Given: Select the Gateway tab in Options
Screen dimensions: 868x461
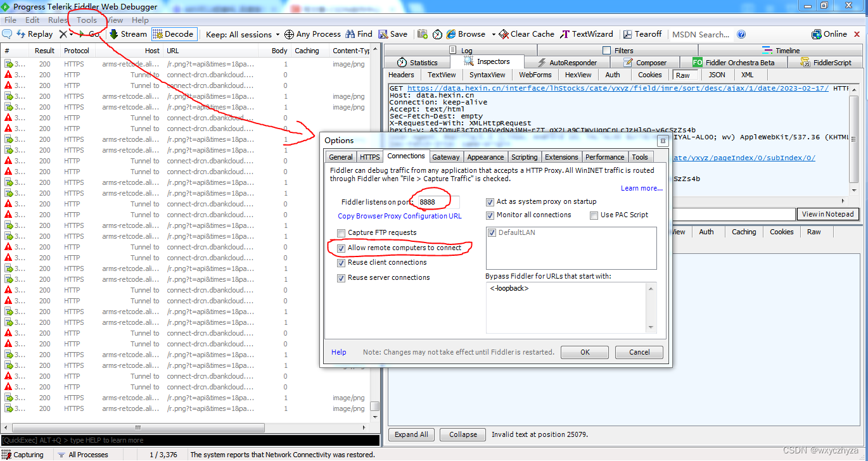Looking at the screenshot, I should (x=446, y=157).
